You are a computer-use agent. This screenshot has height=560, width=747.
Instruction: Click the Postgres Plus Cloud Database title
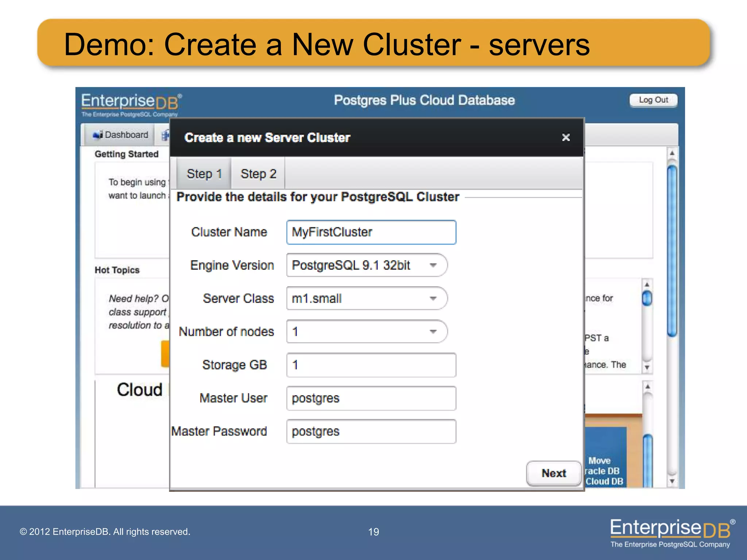424,100
